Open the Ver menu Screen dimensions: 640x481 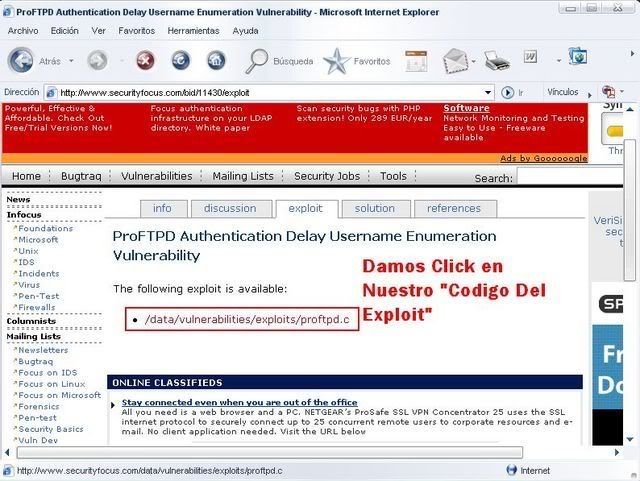pyautogui.click(x=98, y=31)
